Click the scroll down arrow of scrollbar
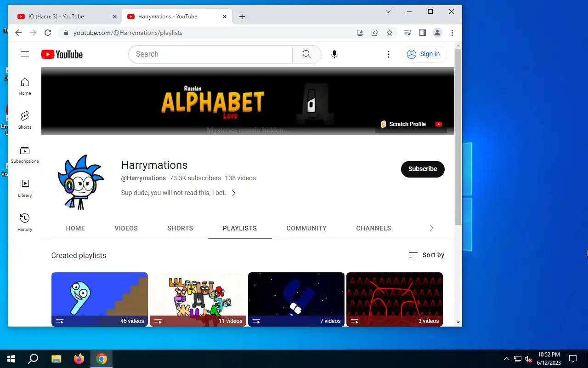This screenshot has height=368, width=588. coord(458,322)
